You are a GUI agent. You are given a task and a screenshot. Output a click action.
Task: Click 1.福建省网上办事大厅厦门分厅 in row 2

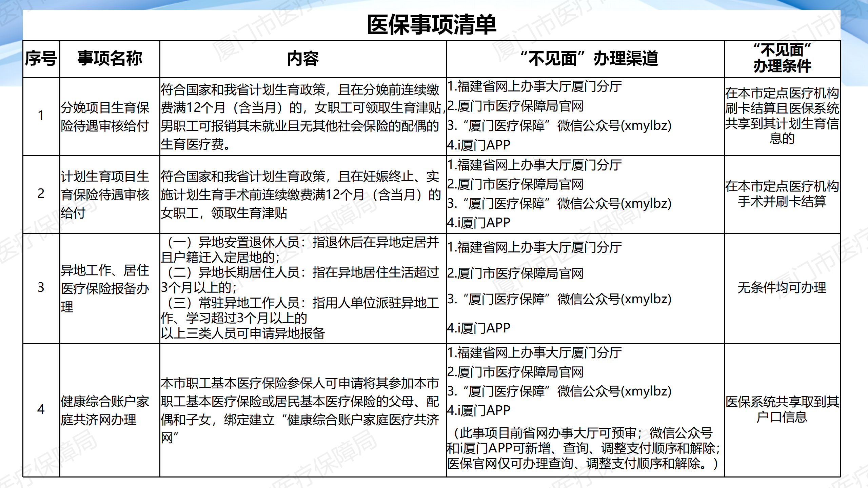pyautogui.click(x=534, y=165)
